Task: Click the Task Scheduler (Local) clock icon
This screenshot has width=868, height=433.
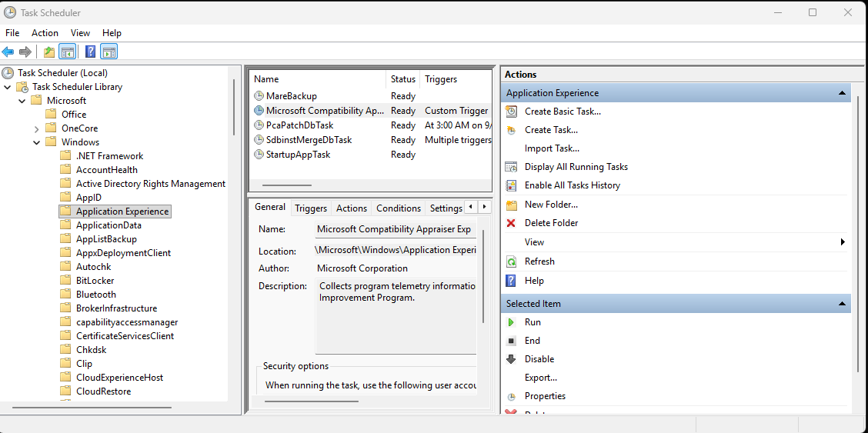Action: coord(8,72)
